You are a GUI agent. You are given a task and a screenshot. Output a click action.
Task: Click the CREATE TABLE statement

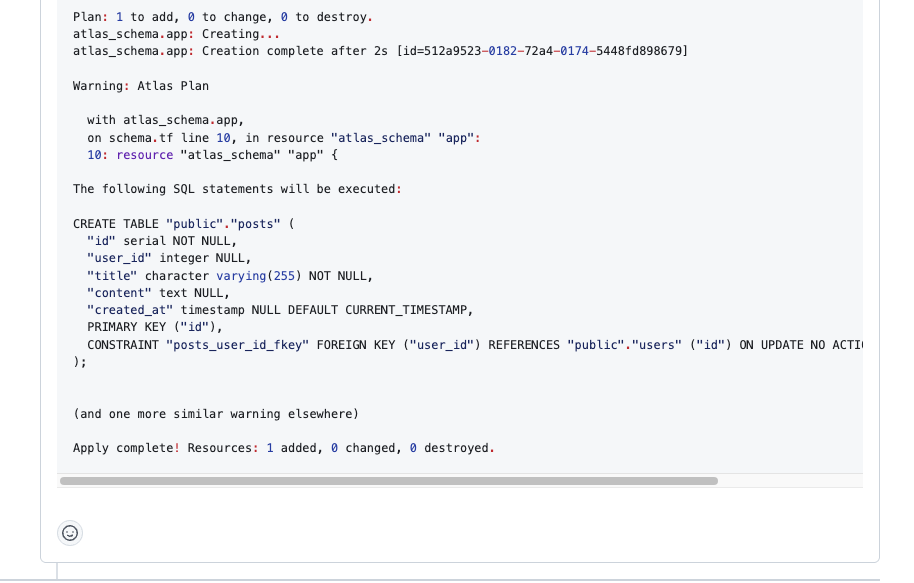click(180, 223)
